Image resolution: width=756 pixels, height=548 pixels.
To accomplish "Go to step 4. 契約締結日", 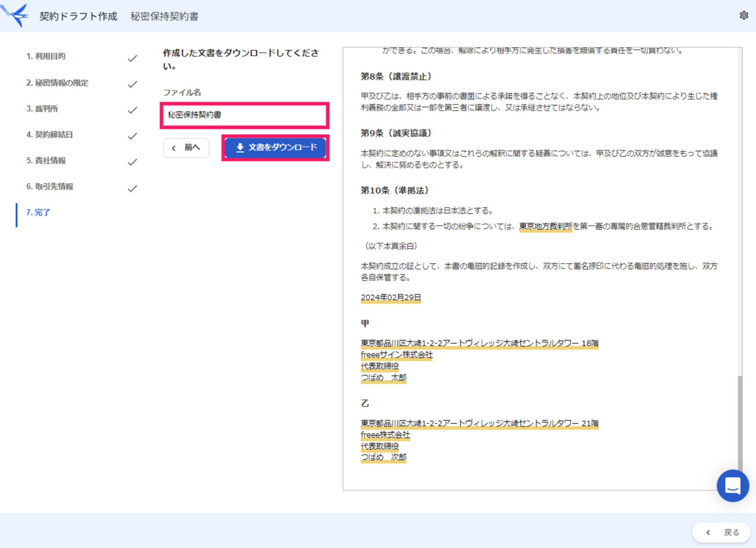I will click(x=50, y=134).
